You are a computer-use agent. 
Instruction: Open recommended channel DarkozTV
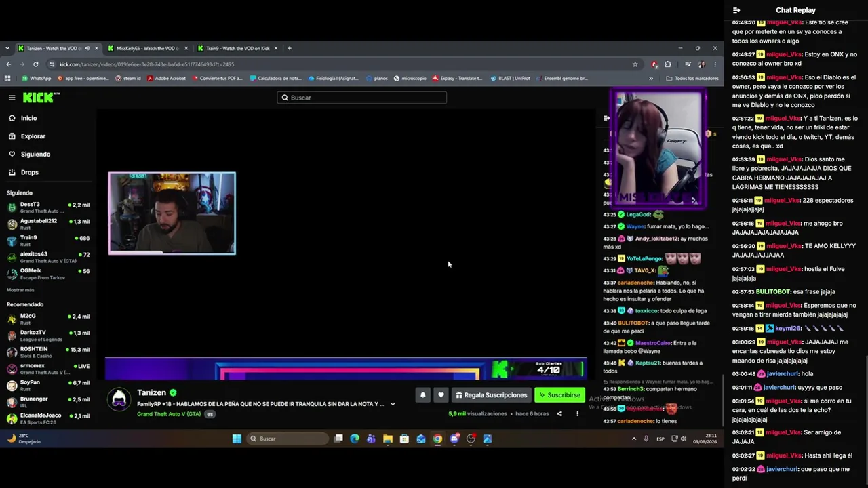(47, 335)
